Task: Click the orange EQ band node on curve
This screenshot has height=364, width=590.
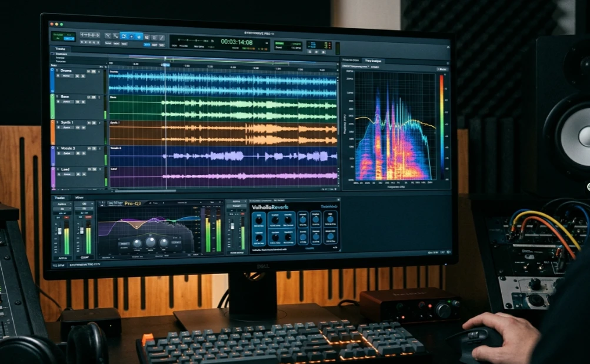Action: tap(135, 227)
